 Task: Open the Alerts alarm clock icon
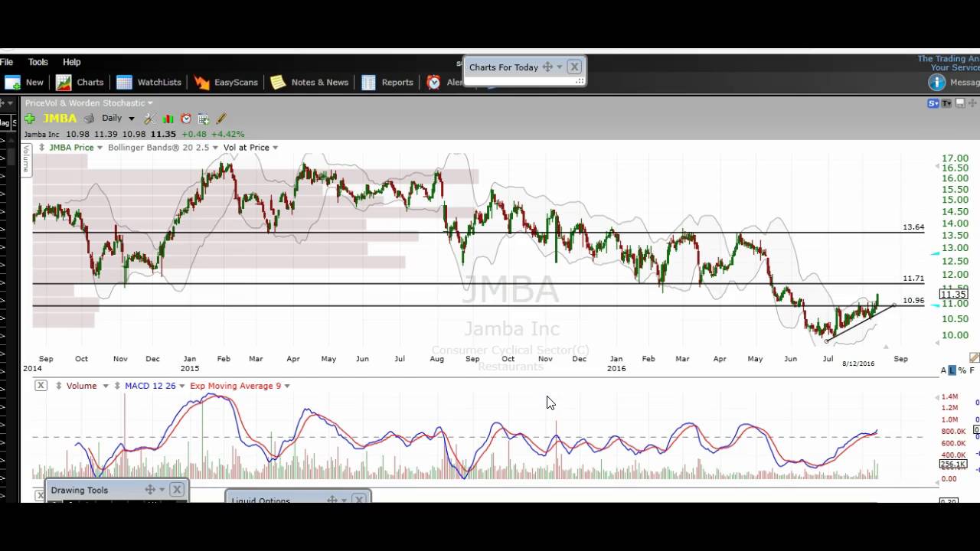click(x=434, y=82)
